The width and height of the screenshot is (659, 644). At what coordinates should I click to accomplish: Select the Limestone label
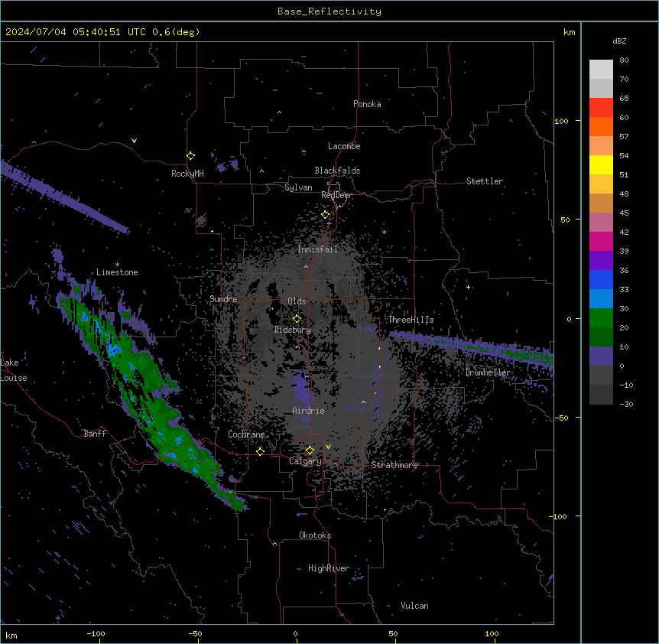(117, 272)
